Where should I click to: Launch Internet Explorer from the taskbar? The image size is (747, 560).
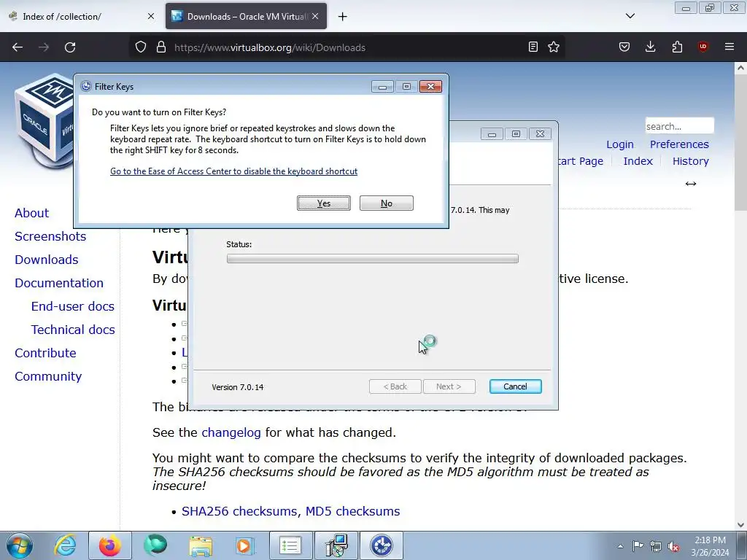coord(65,545)
